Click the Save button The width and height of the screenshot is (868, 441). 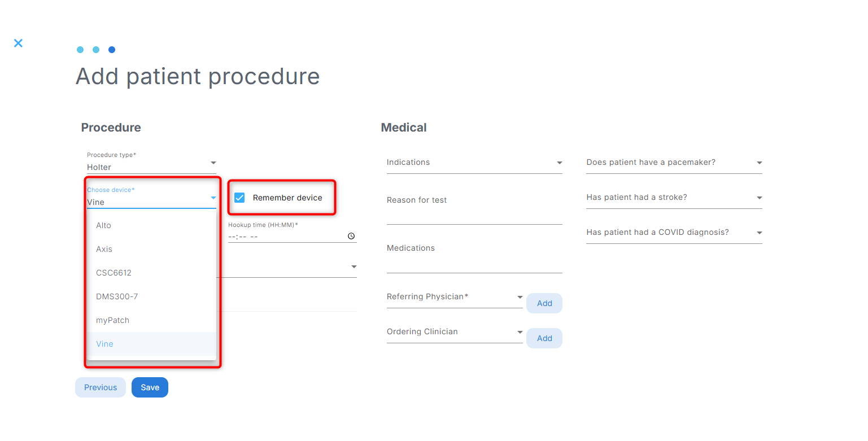[150, 387]
